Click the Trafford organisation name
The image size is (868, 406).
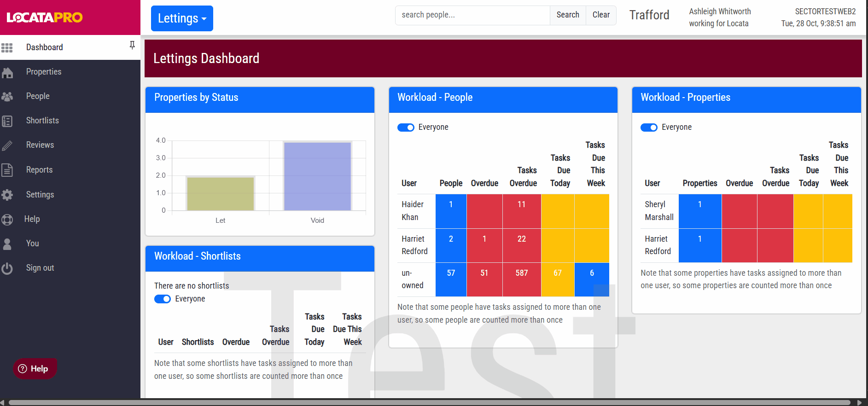click(x=649, y=15)
